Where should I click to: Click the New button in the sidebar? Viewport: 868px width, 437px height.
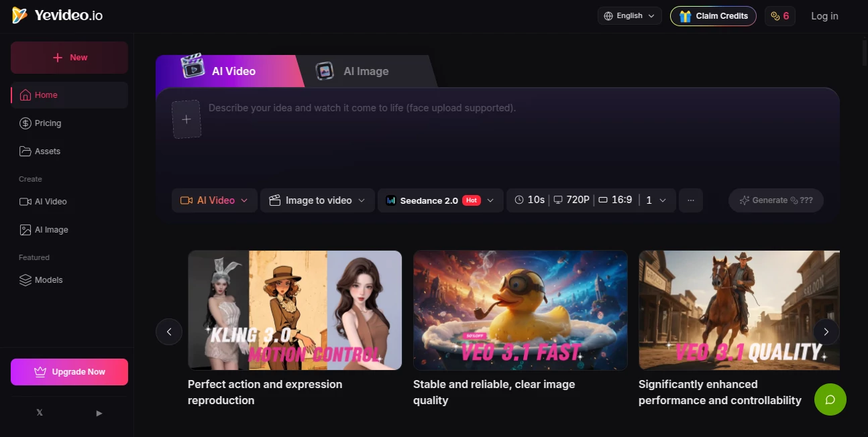[x=69, y=58]
